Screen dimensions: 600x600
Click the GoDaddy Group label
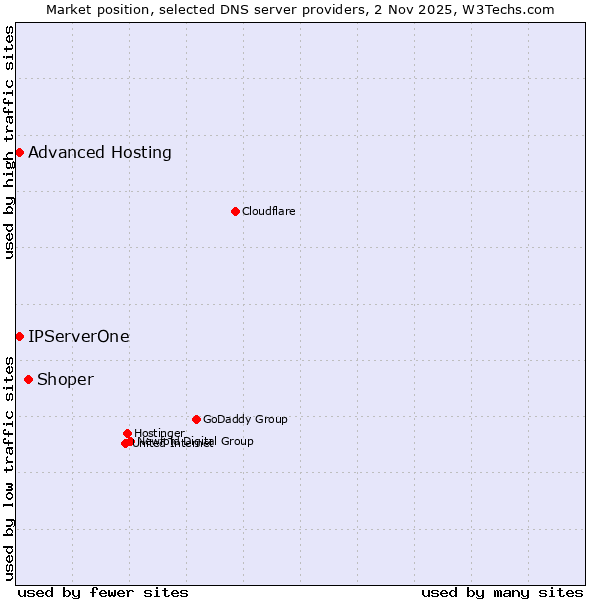click(245, 419)
